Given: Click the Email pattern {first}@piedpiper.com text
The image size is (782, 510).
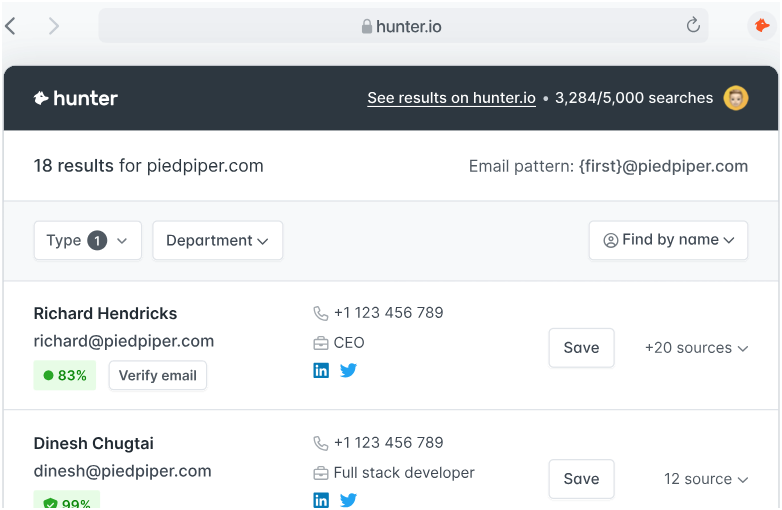Looking at the screenshot, I should click(x=608, y=166).
